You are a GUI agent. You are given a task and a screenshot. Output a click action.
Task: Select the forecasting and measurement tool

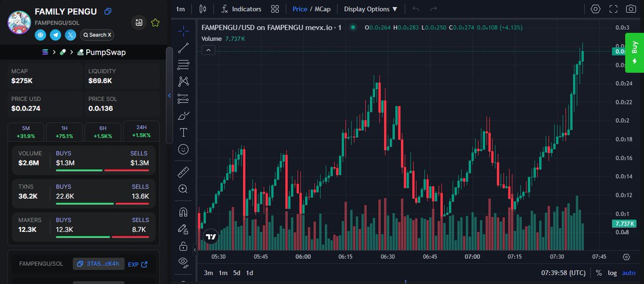coord(184,99)
